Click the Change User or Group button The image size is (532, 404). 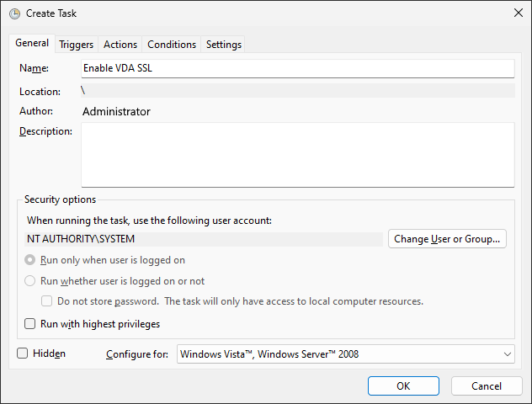(x=448, y=239)
